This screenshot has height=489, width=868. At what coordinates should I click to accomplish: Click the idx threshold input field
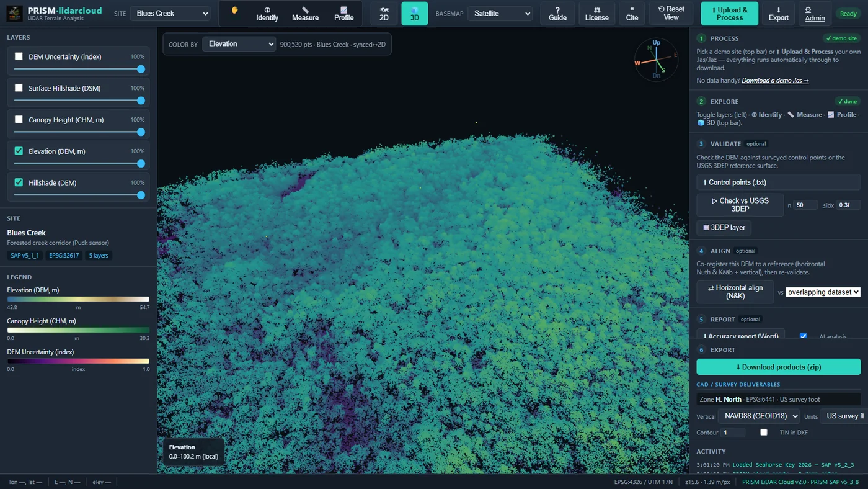(848, 205)
